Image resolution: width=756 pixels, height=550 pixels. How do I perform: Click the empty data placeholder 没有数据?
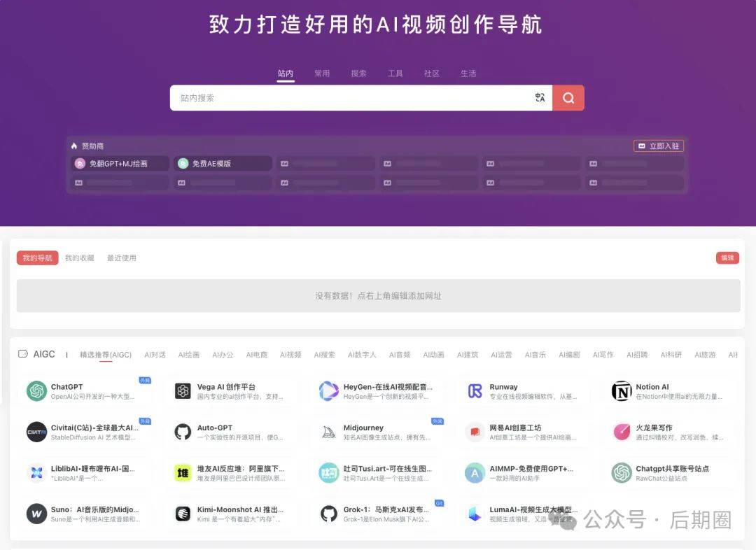[x=379, y=295]
